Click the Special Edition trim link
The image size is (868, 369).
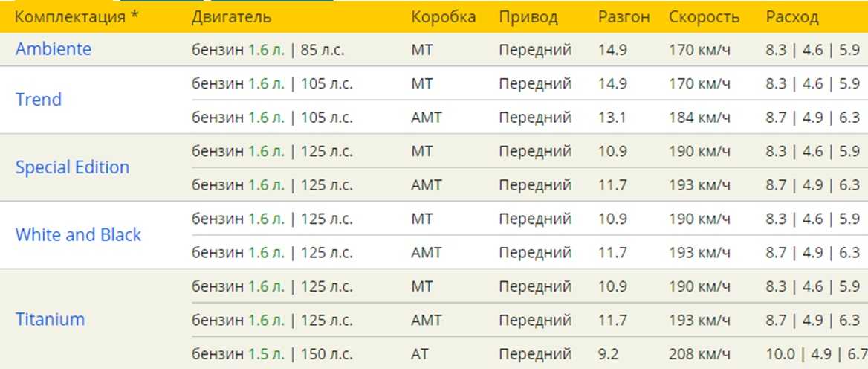pos(72,167)
